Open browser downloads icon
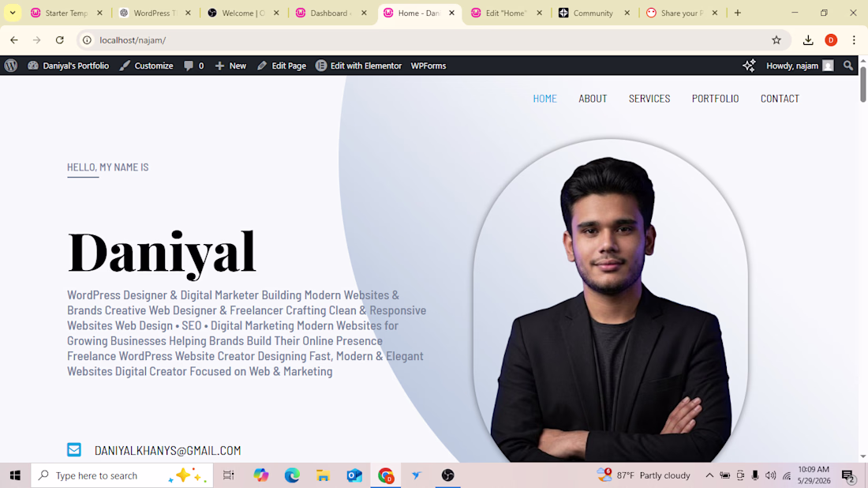The width and height of the screenshot is (868, 488). [808, 40]
